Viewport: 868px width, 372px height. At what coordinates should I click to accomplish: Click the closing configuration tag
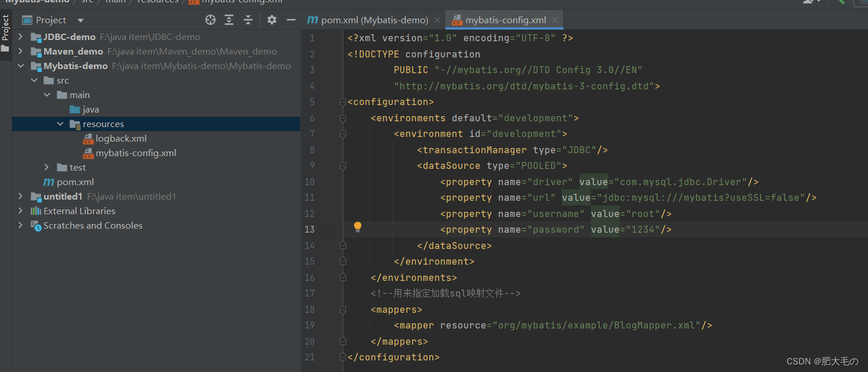pyautogui.click(x=394, y=357)
